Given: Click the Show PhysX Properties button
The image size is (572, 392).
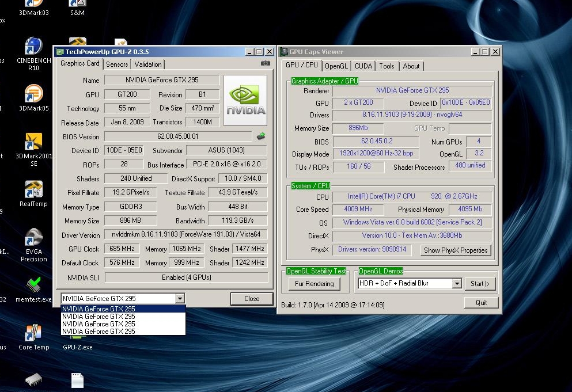Looking at the screenshot, I should 456,250.
